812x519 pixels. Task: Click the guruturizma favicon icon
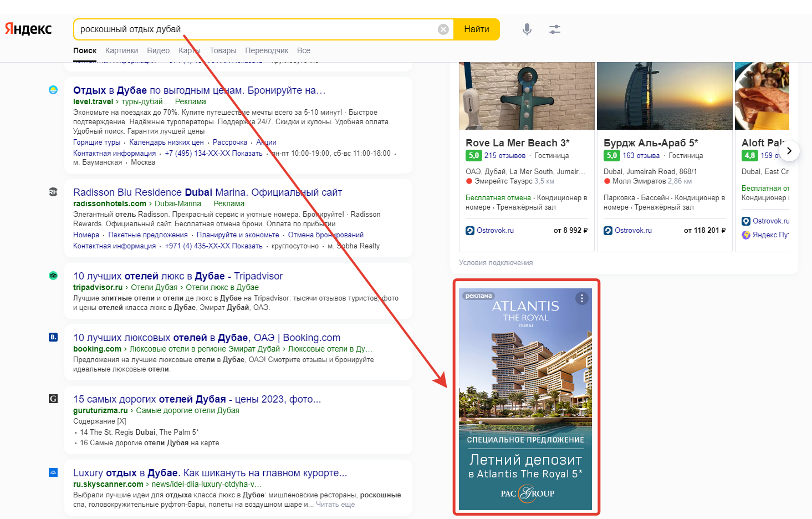53,399
